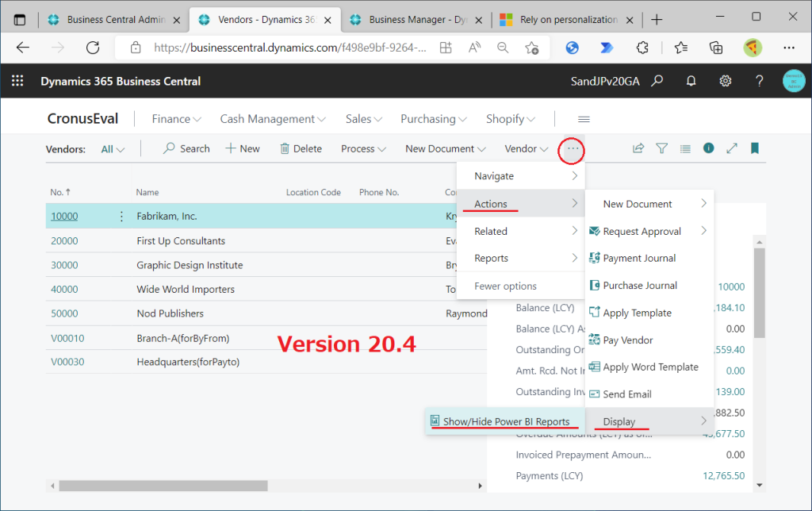Switch the list layout view
The image size is (812, 511).
click(x=685, y=148)
